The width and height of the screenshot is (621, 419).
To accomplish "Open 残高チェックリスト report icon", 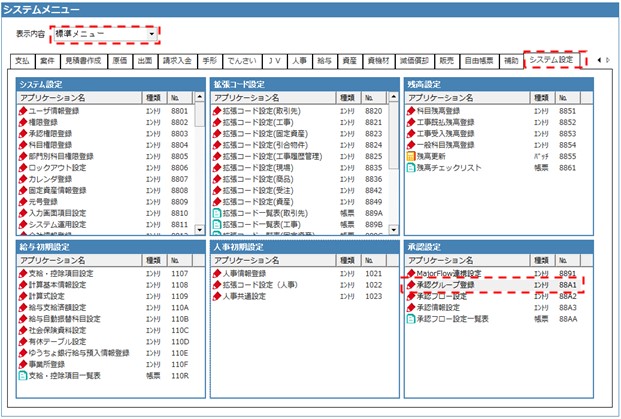I will pos(410,168).
